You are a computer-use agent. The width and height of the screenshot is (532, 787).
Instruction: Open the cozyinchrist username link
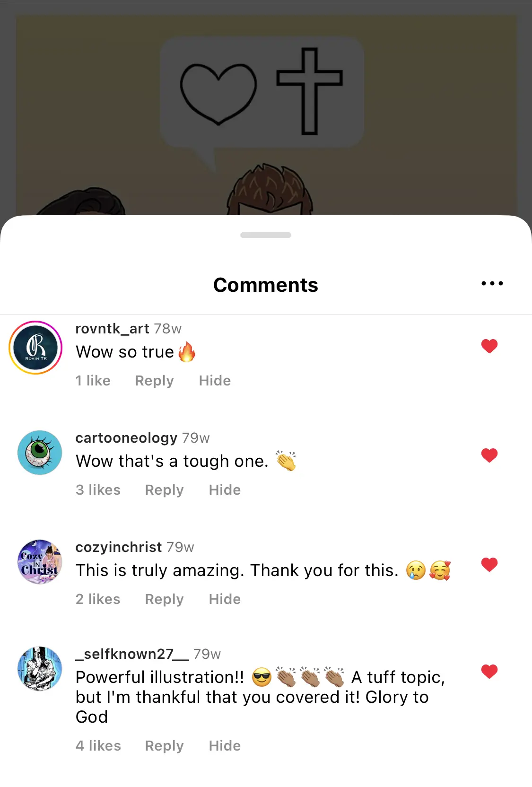[118, 547]
